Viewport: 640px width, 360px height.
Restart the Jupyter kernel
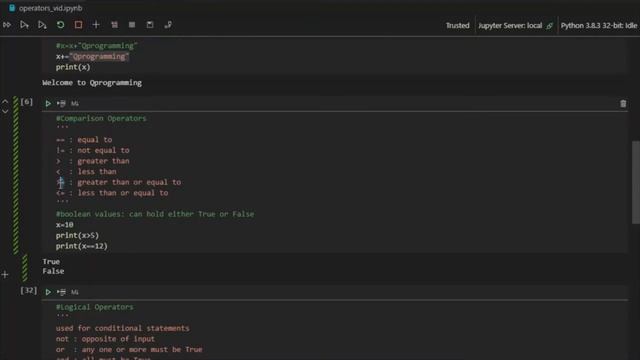(60, 25)
